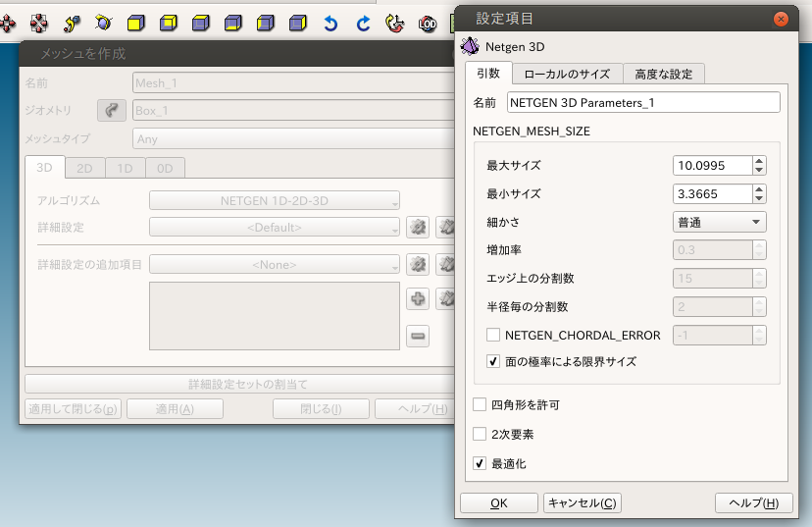Rotate view clockwise with blue arrow
Viewport: 812px width, 527px height.
(x=363, y=24)
